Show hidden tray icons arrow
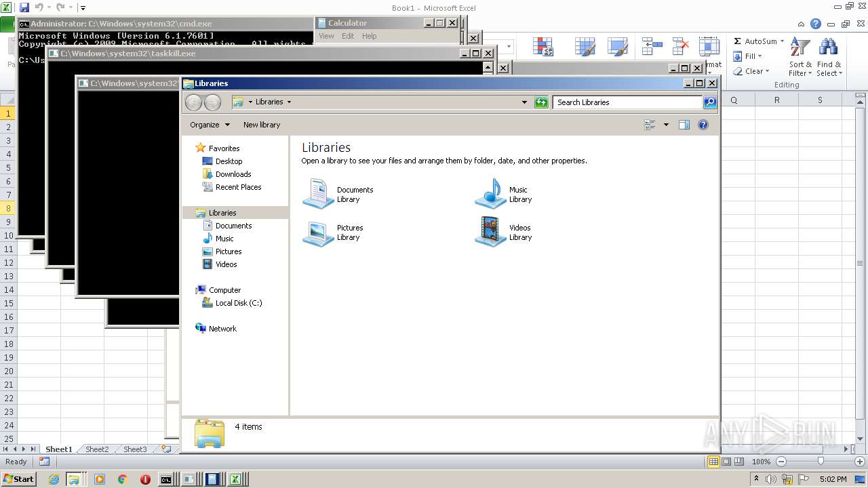The image size is (868, 488). [x=756, y=479]
